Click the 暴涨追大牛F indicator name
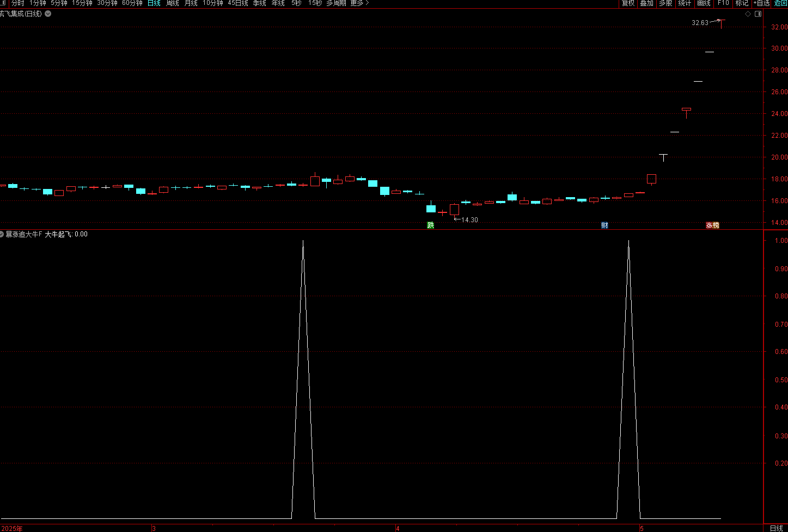The image size is (788, 532). [x=24, y=234]
